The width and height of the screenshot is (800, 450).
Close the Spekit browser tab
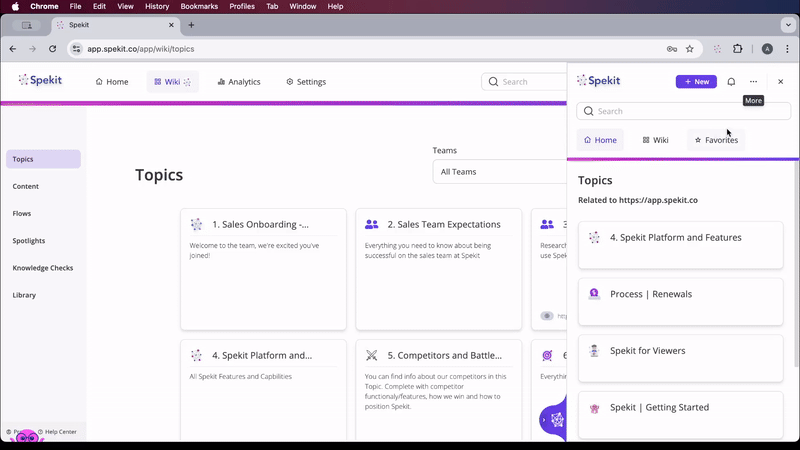(171, 25)
